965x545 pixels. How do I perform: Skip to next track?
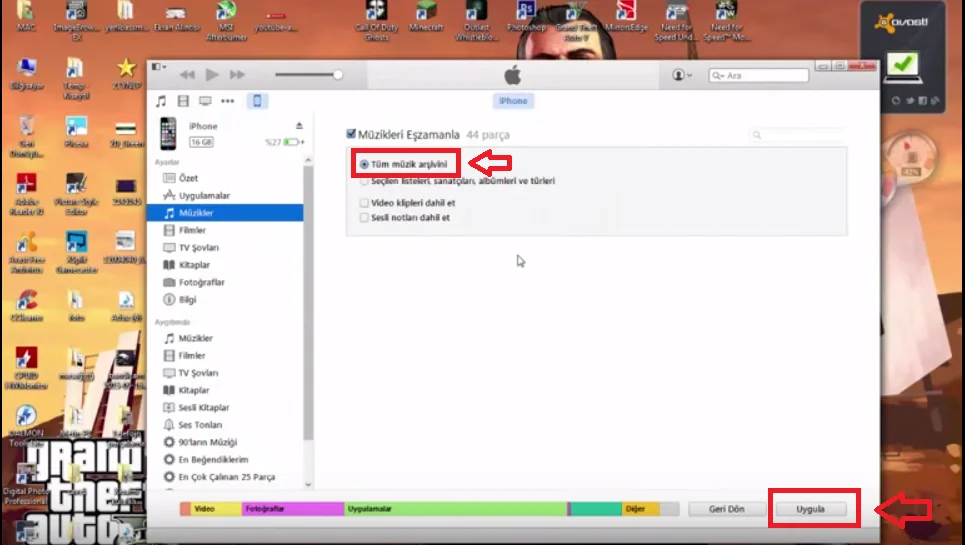[237, 75]
